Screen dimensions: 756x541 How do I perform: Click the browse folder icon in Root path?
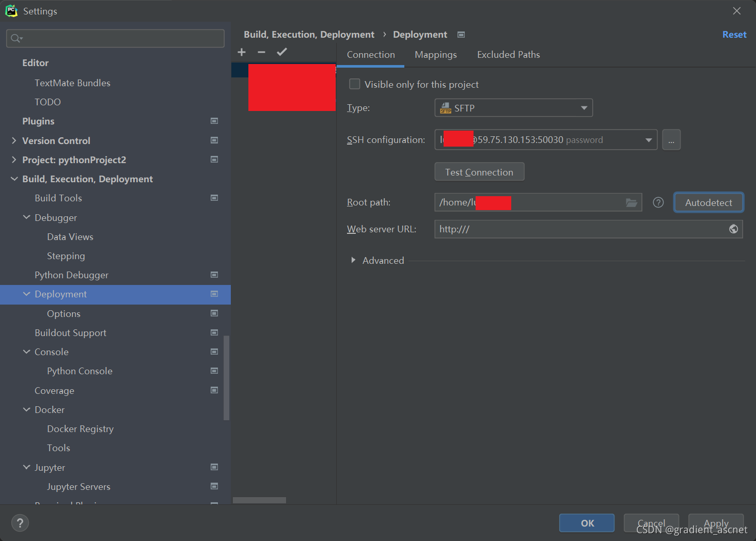tap(631, 202)
